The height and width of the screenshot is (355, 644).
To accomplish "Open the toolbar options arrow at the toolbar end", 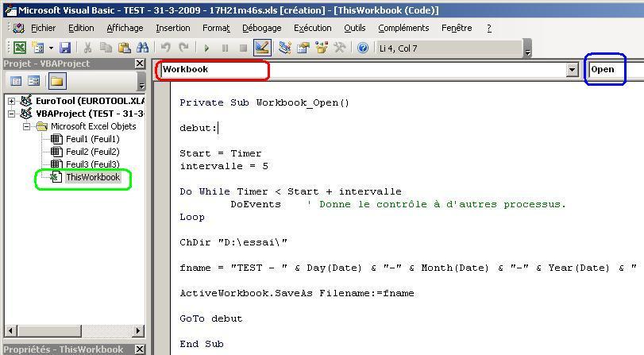I will tap(528, 48).
